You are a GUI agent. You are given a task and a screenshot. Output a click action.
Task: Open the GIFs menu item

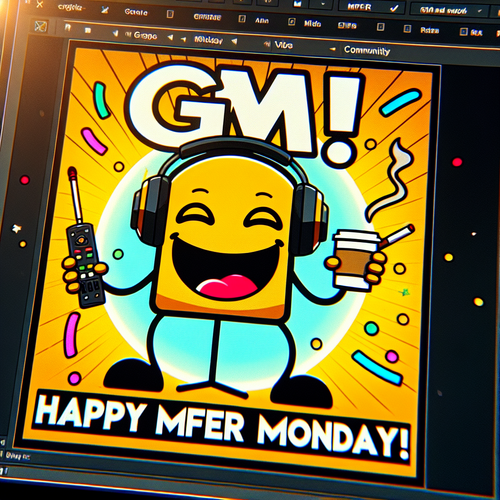[347, 25]
